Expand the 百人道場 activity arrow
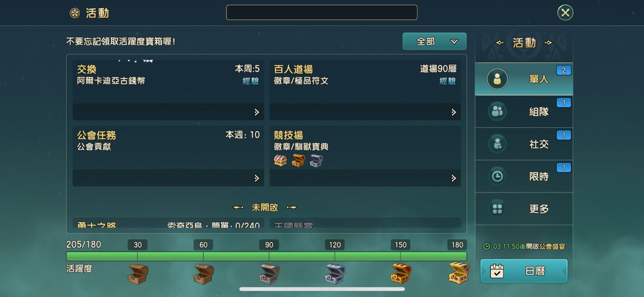Screen dimensions: 644x297 pos(454,112)
